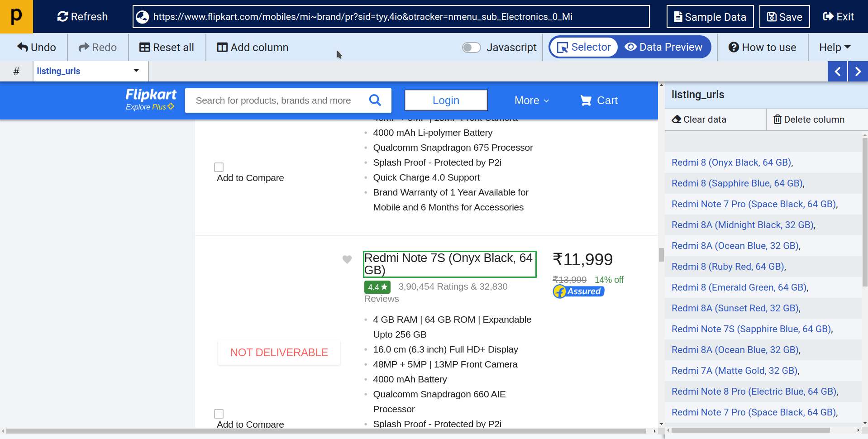Click the Flipkart search magnifier icon

tap(375, 100)
